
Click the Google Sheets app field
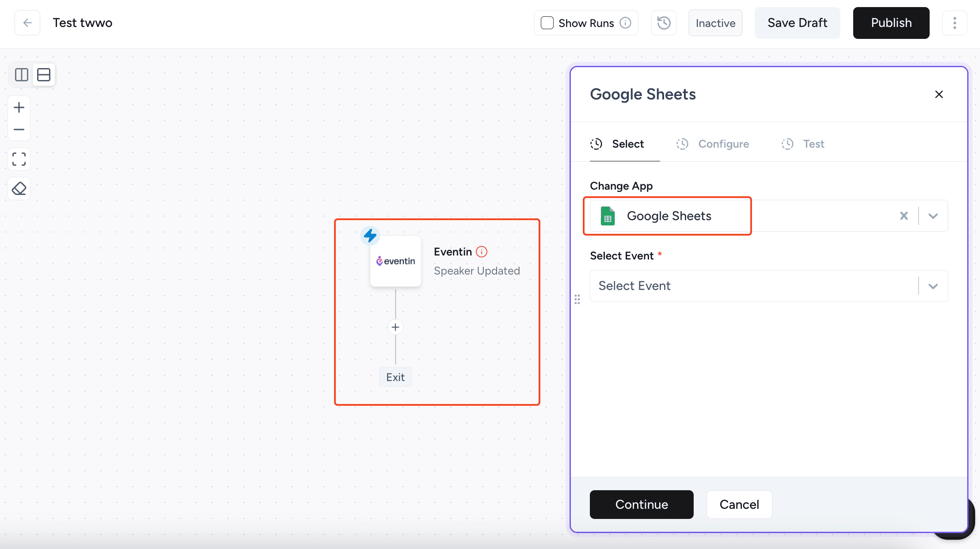(x=769, y=216)
